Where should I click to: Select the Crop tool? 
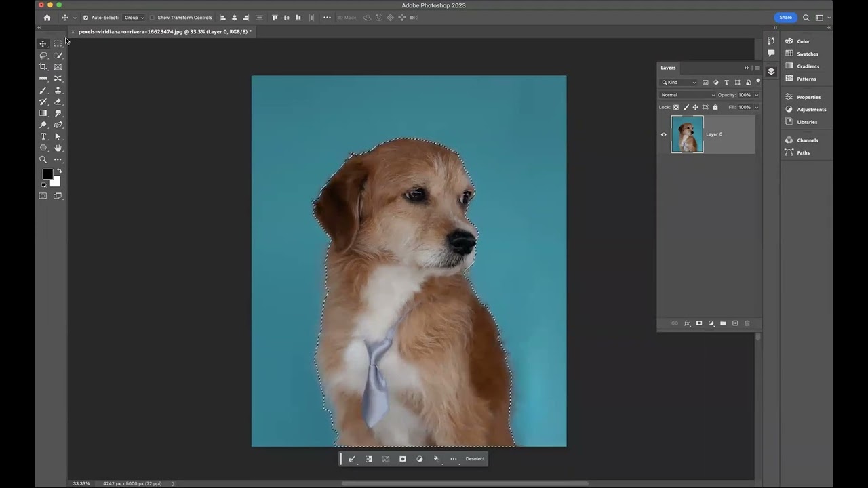(43, 66)
